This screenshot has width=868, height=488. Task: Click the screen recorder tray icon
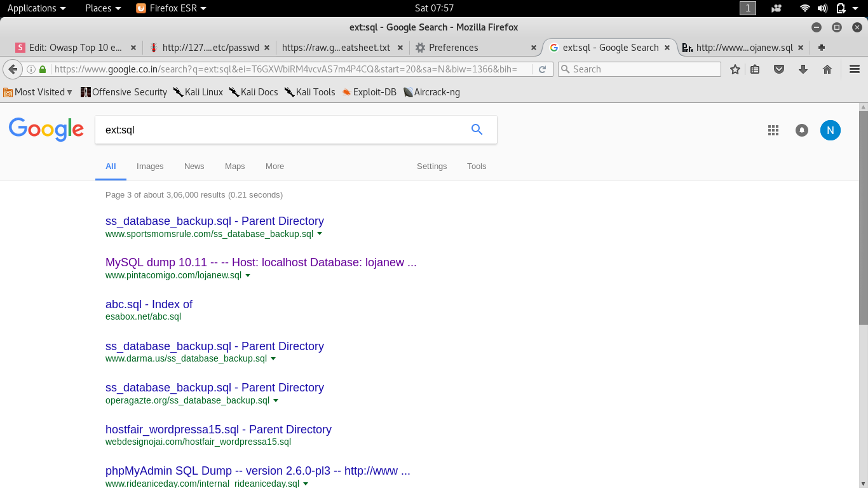[x=776, y=8]
